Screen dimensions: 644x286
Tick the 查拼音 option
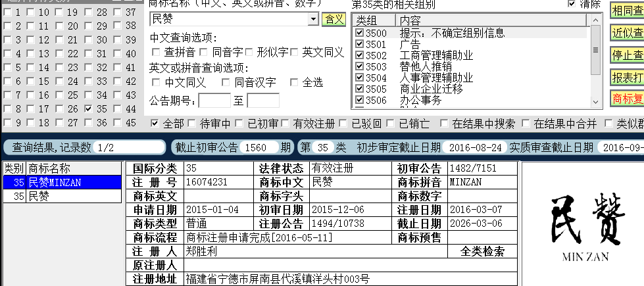[x=156, y=53]
